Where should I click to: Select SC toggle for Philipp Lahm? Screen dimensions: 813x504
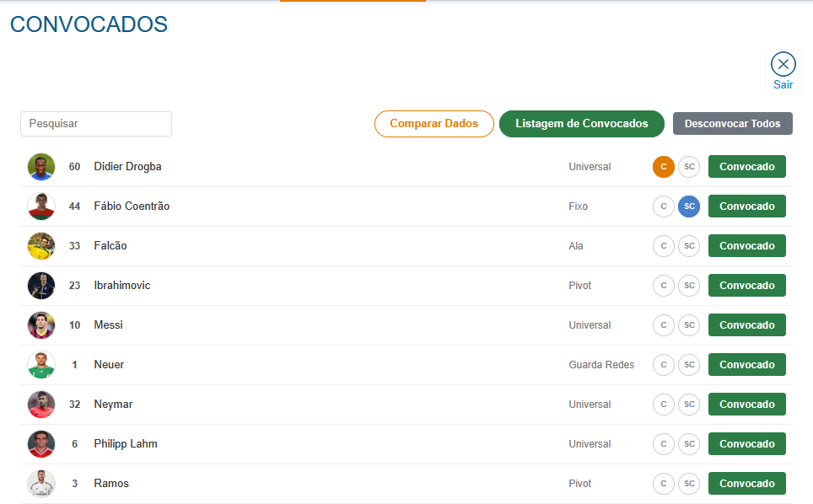[689, 444]
